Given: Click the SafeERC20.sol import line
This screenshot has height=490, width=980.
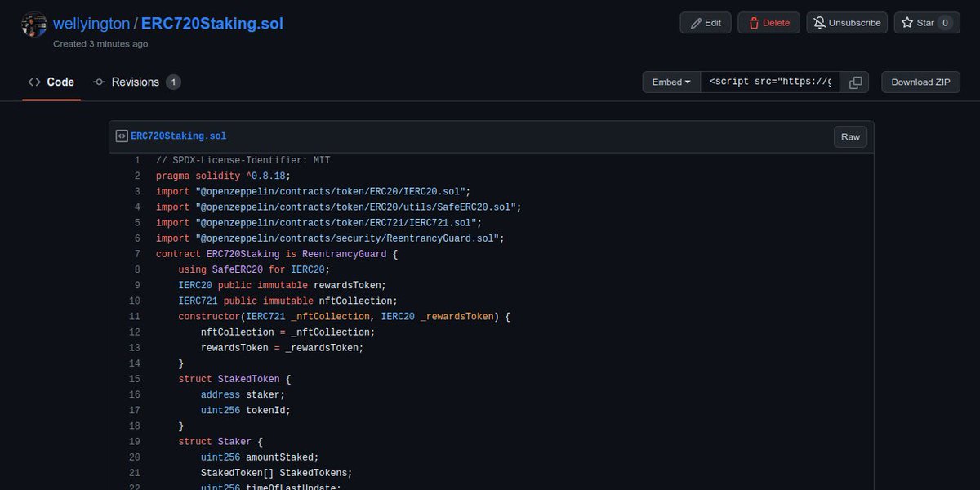Looking at the screenshot, I should point(338,207).
